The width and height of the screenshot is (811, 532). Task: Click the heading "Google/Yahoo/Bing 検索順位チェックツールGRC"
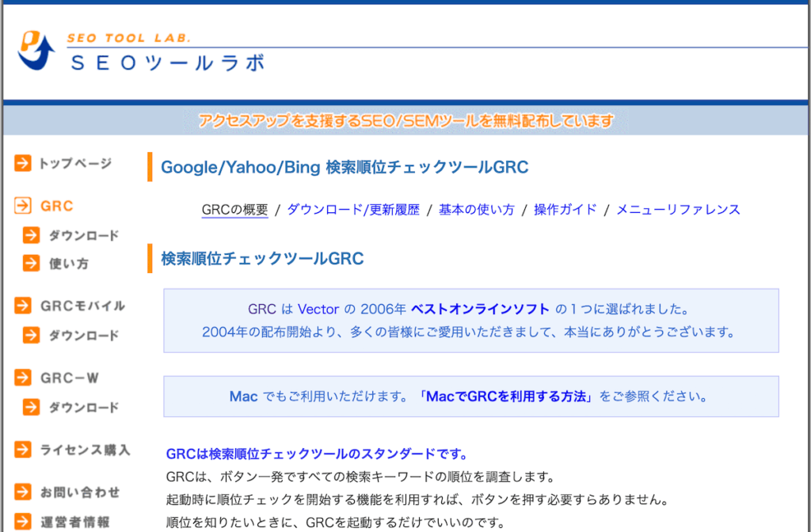345,167
